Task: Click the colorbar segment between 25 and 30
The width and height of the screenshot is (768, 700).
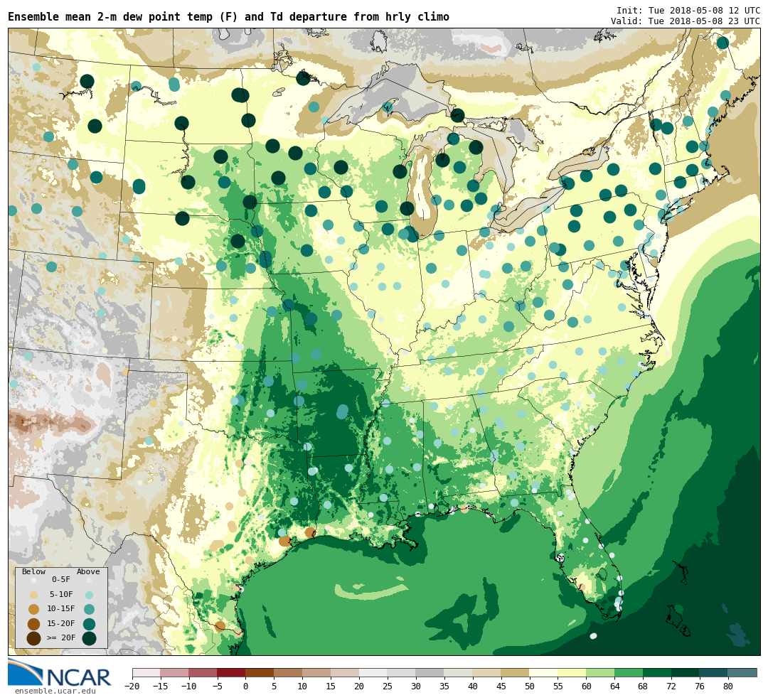Action: pos(402,672)
